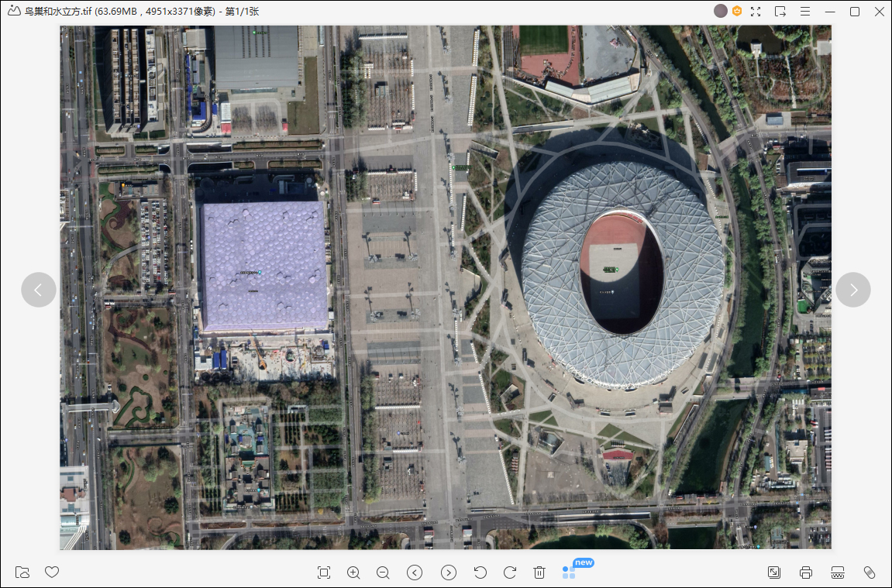
Task: Minimize the image viewer window
Action: click(x=830, y=12)
